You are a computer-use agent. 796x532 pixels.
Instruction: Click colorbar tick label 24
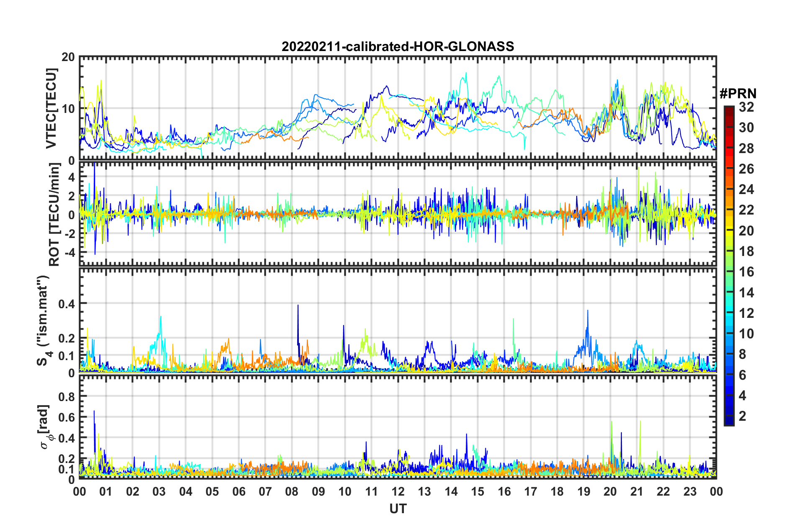(x=746, y=189)
